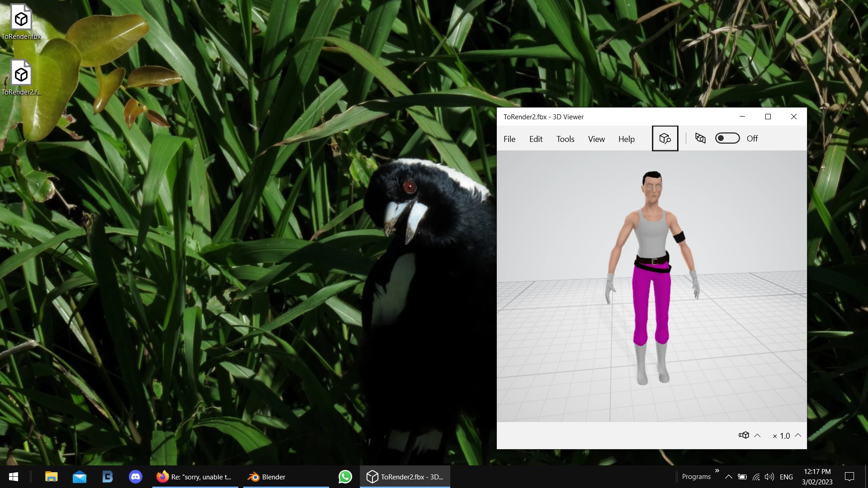The height and width of the screenshot is (488, 868).
Task: Show hidden system tray icons
Action: tap(728, 477)
